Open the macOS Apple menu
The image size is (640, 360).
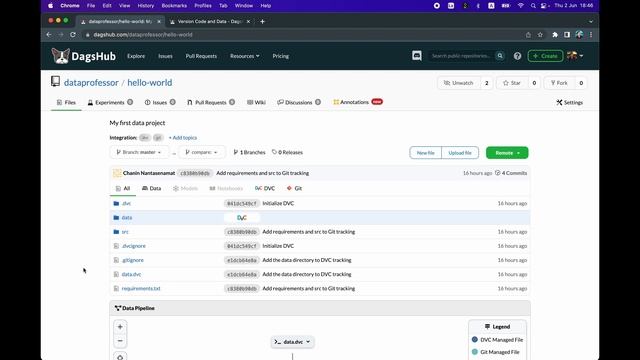[50, 6]
